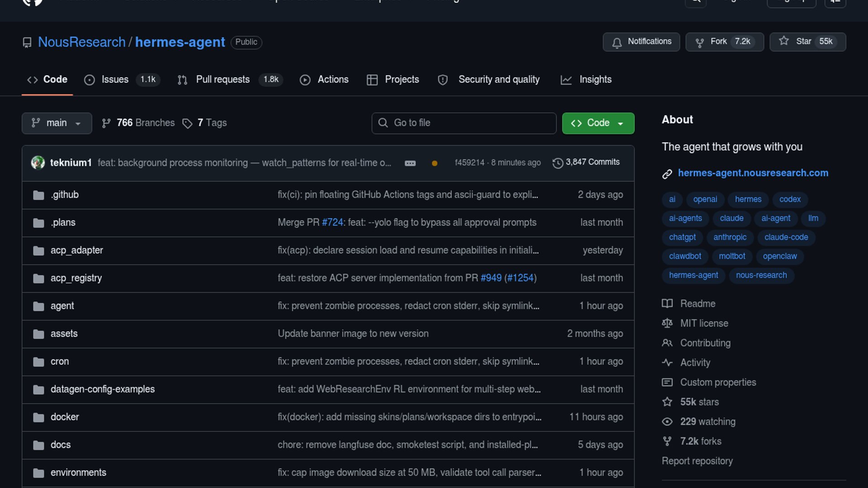Screen dimensions: 868x488
Task: Click the Go to file search field
Action: (x=463, y=123)
